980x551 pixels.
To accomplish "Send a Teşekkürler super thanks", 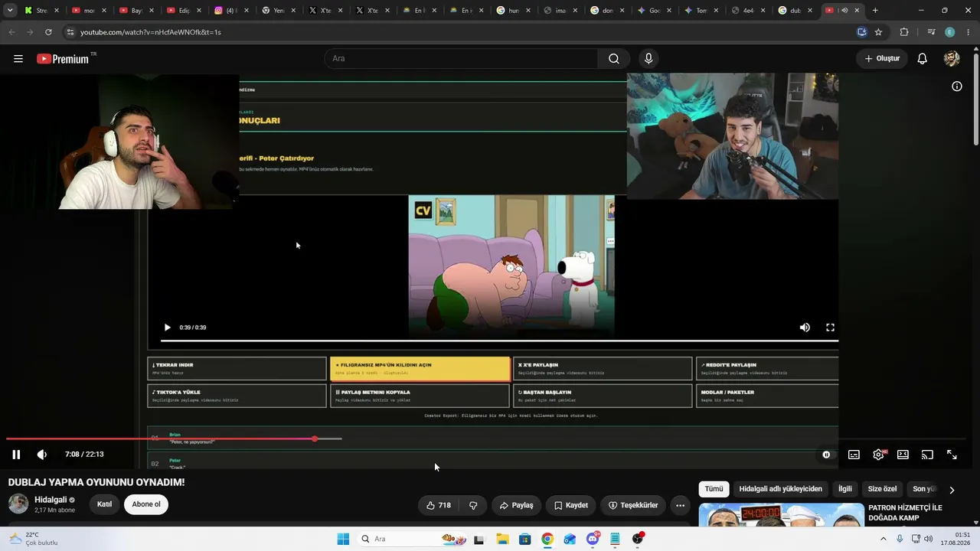I will (633, 505).
